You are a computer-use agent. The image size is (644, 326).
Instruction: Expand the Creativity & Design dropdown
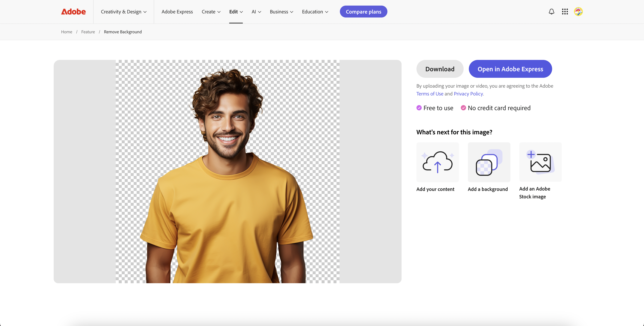[x=124, y=12]
